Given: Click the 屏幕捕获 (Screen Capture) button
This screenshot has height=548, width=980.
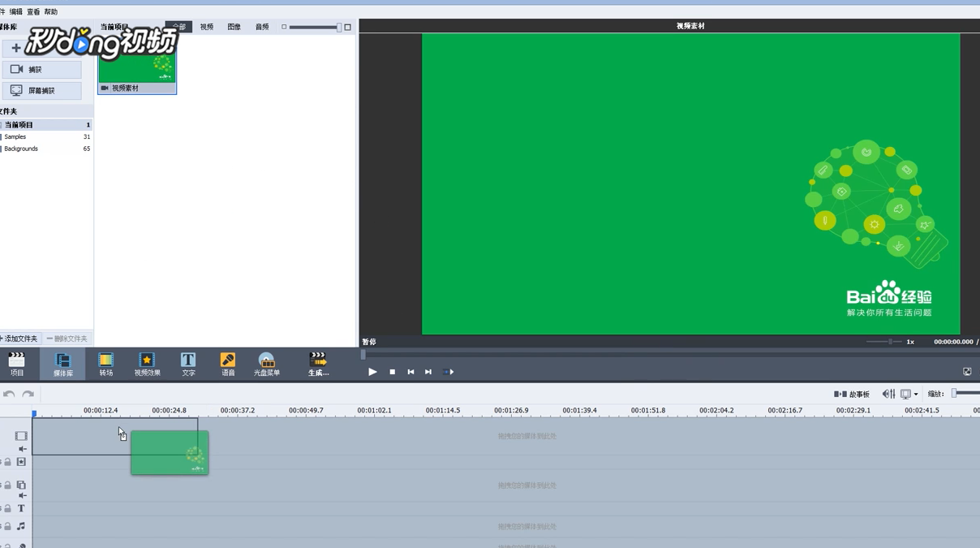Looking at the screenshot, I should (x=41, y=91).
